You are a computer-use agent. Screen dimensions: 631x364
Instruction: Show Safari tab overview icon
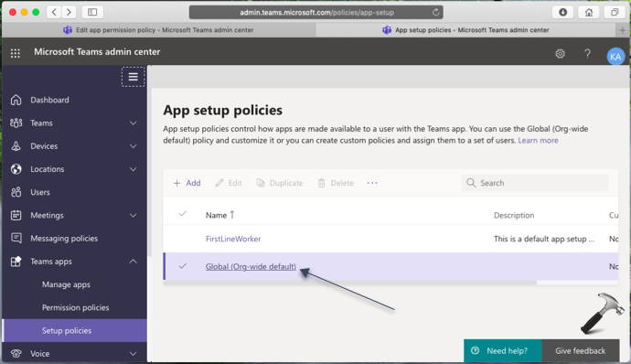(615, 12)
